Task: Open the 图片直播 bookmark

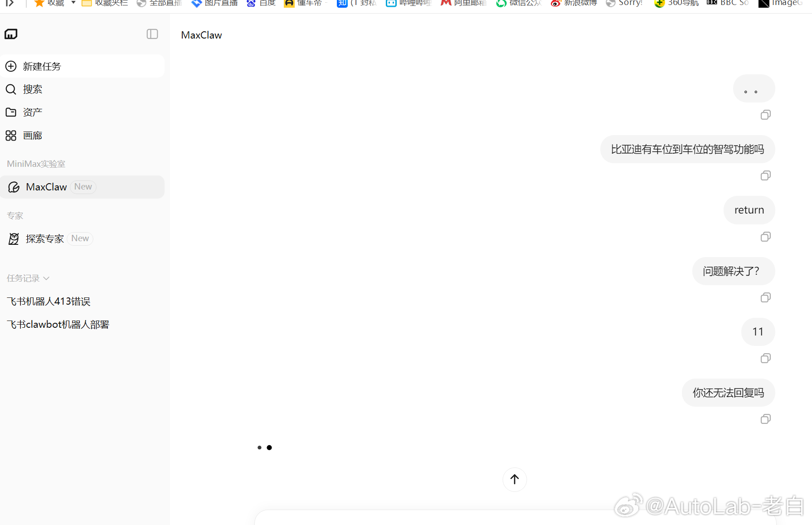Action: tap(214, 3)
